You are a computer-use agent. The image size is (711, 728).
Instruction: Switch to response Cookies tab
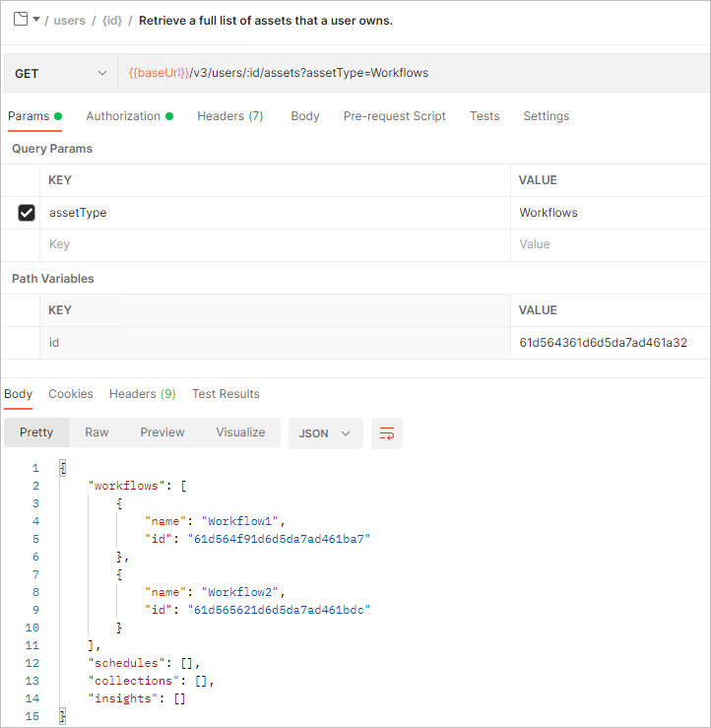coord(71,394)
